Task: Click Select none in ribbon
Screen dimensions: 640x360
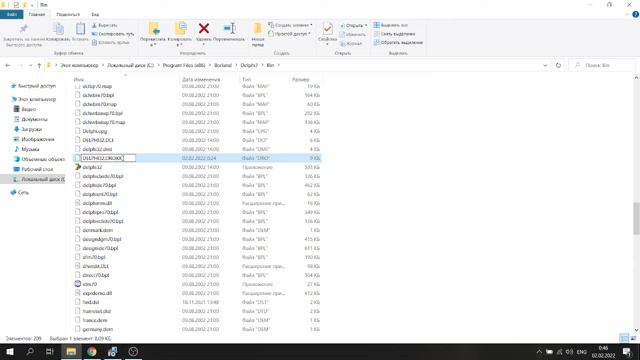Action: (x=394, y=34)
